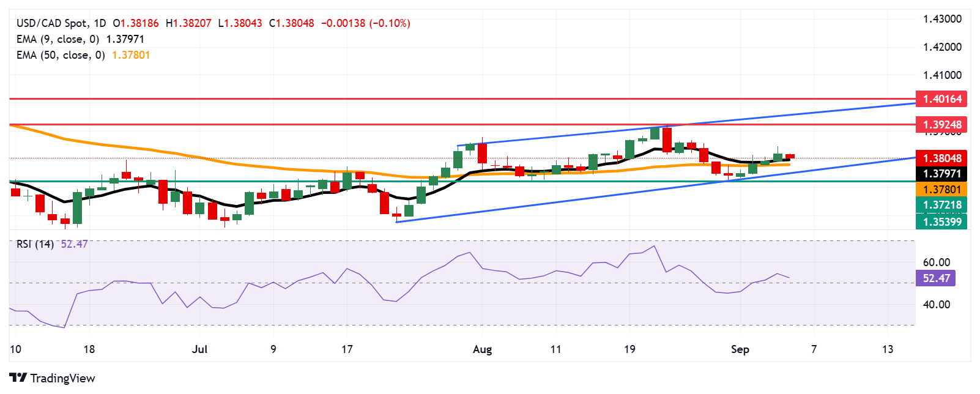Select the black 1.37971 EMA price tag
The image size is (980, 394).
click(941, 174)
